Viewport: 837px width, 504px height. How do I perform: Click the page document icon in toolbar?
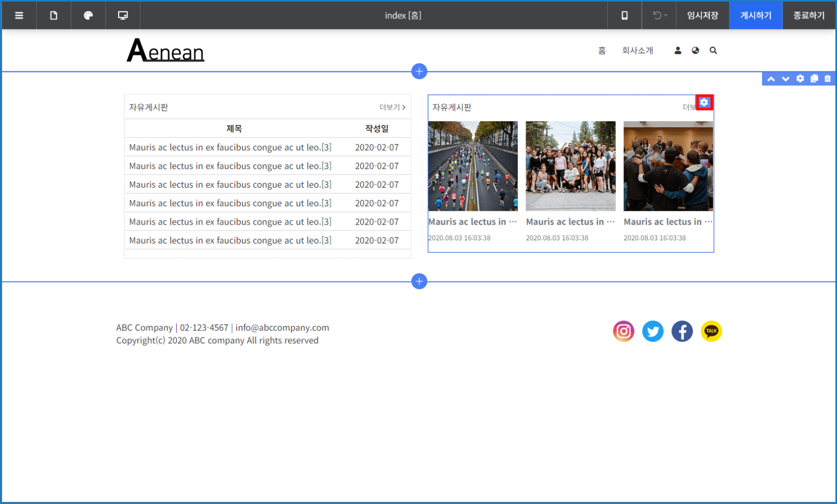[x=54, y=15]
